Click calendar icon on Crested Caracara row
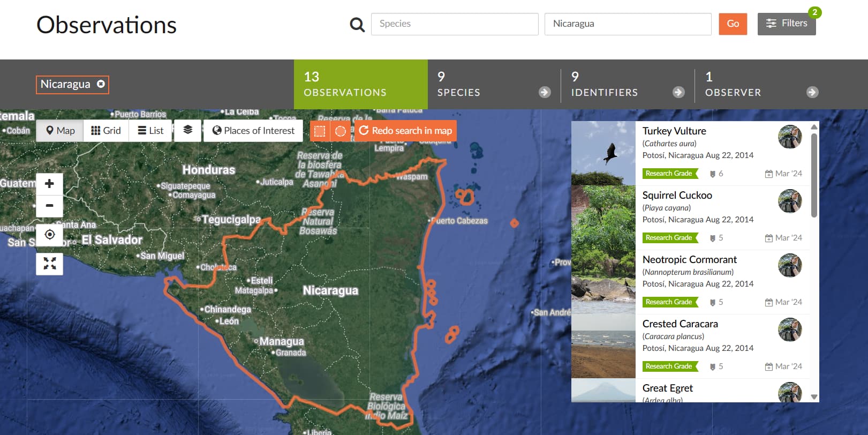The image size is (868, 435). pyautogui.click(x=769, y=366)
